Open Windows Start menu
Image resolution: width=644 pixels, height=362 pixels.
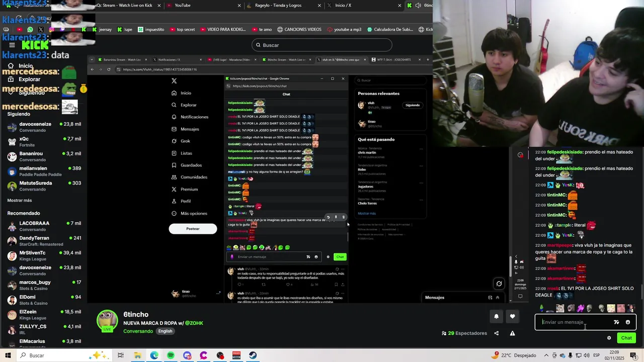tap(9, 355)
